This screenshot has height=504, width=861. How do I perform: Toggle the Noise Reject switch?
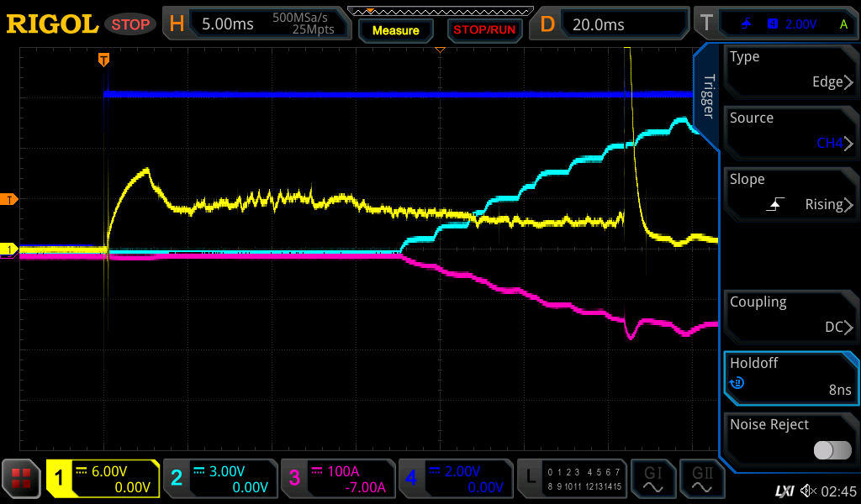click(832, 450)
